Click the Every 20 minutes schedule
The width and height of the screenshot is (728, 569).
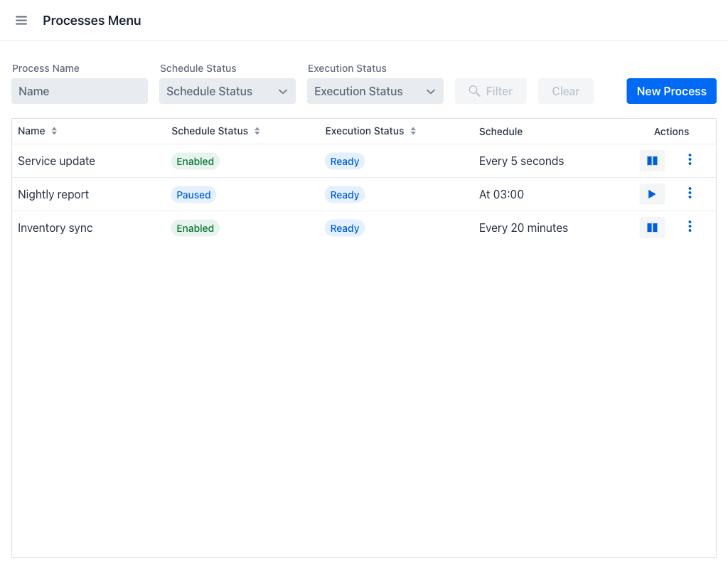point(523,228)
